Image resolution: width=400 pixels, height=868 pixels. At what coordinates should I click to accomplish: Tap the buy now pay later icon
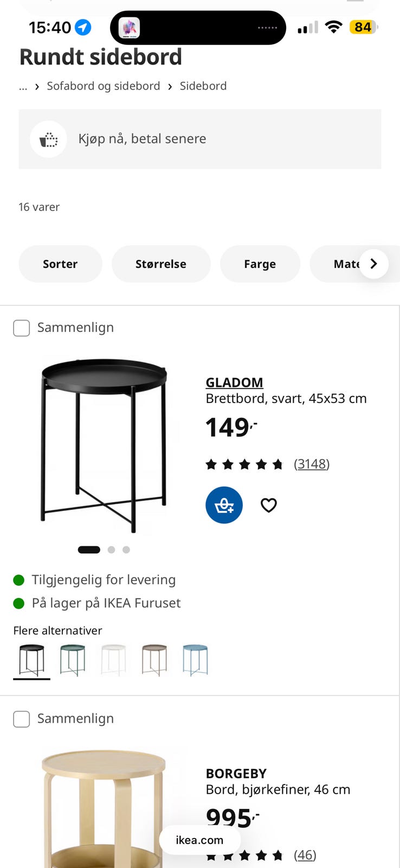point(49,139)
